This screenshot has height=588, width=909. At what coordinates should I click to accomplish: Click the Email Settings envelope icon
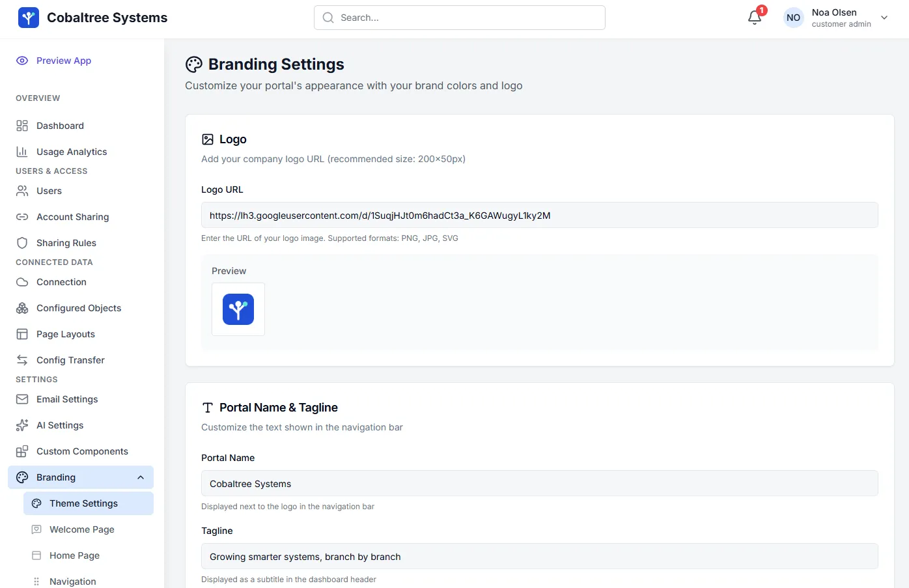[22, 399]
